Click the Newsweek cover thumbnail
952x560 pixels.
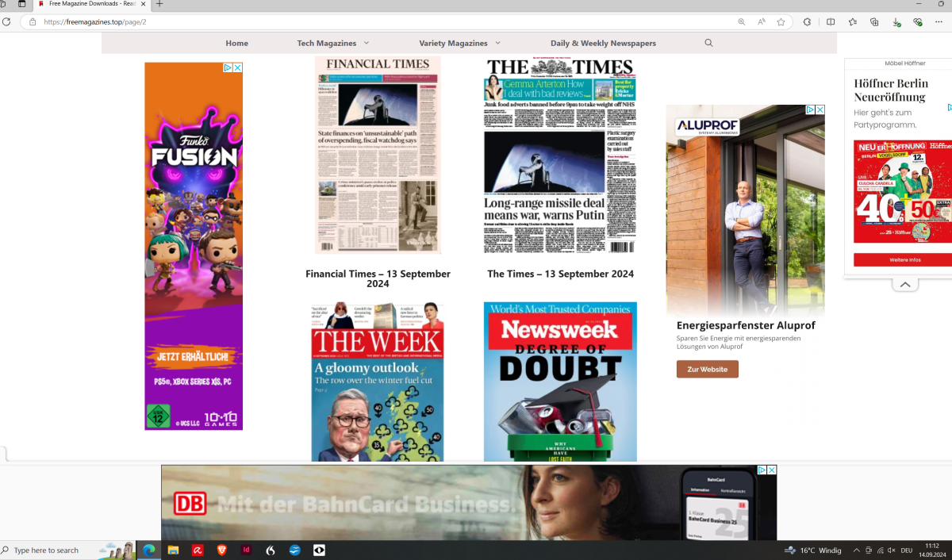[x=560, y=381]
